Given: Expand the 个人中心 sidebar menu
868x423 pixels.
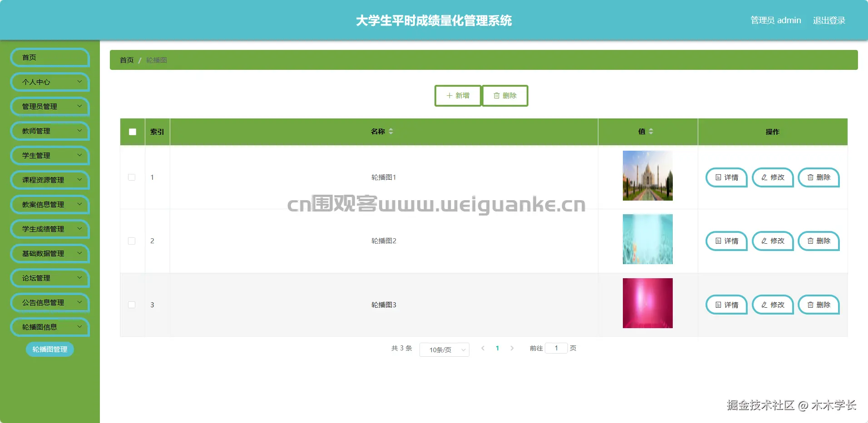Looking at the screenshot, I should pyautogui.click(x=50, y=82).
